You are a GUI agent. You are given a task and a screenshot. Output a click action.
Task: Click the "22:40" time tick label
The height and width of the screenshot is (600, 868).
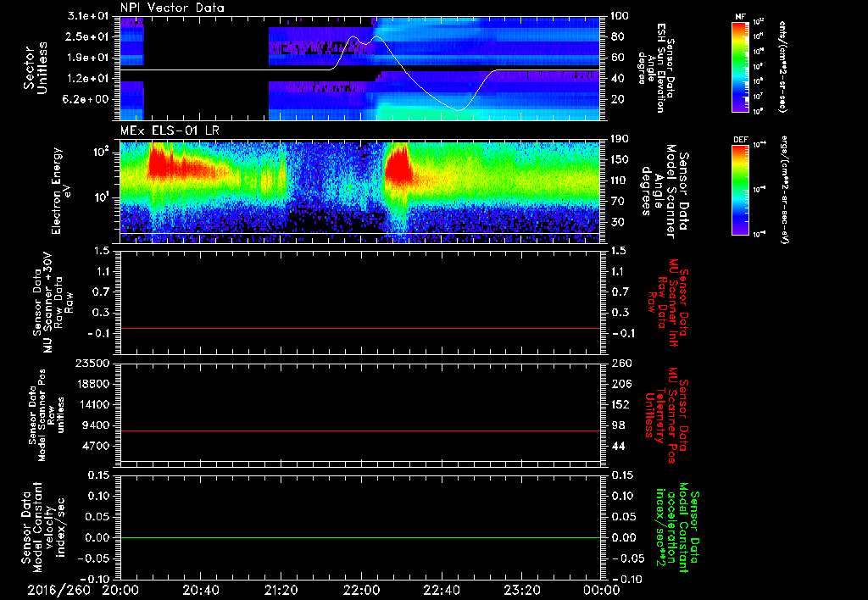pyautogui.click(x=441, y=590)
